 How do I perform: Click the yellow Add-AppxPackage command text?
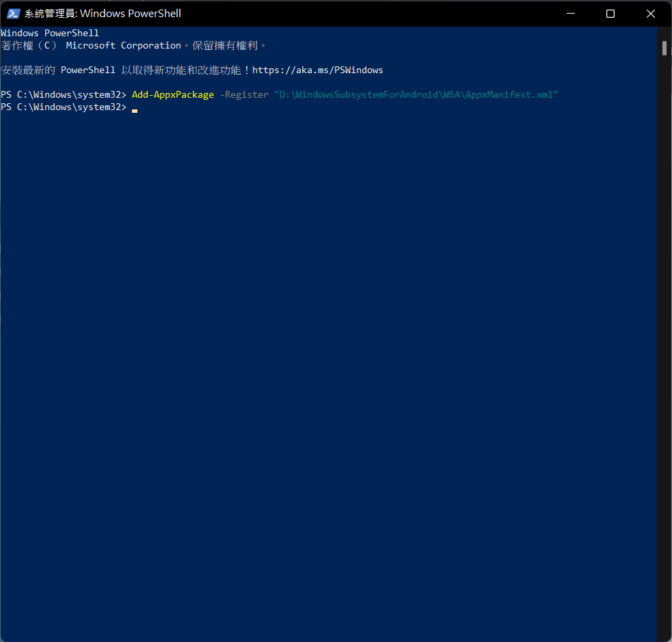[x=172, y=94]
